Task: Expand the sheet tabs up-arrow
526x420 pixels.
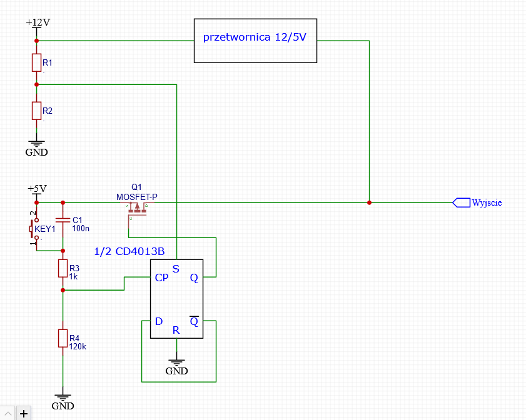Action: pos(8,414)
